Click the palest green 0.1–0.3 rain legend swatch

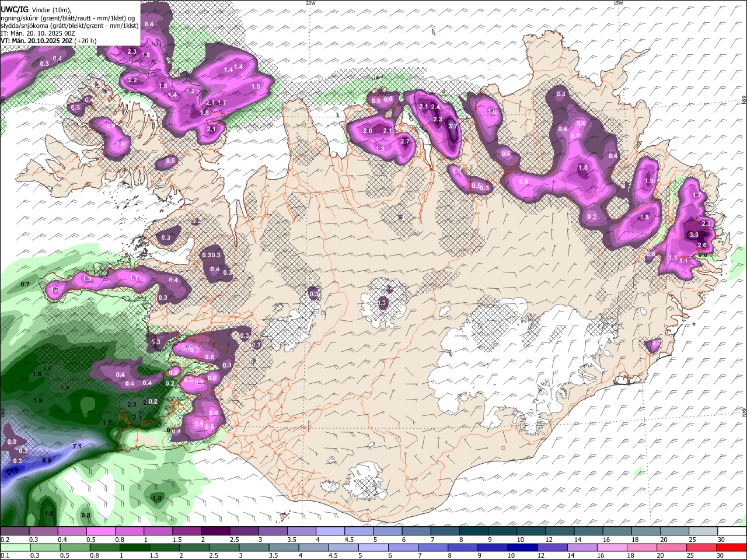pos(15,547)
